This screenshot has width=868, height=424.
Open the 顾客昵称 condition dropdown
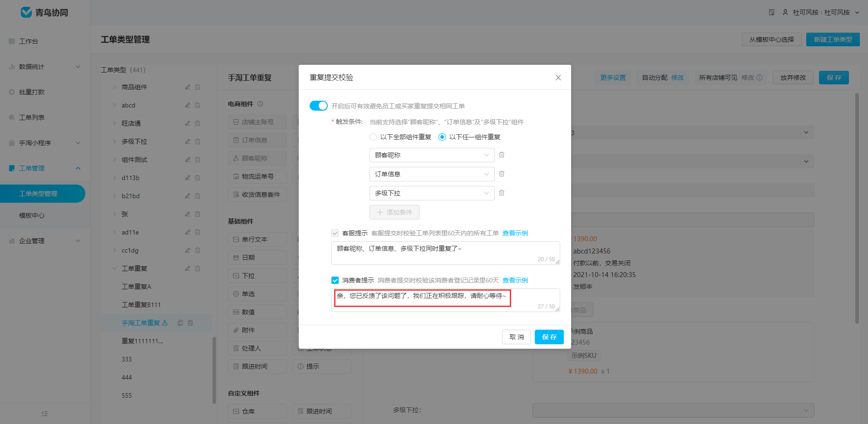432,155
